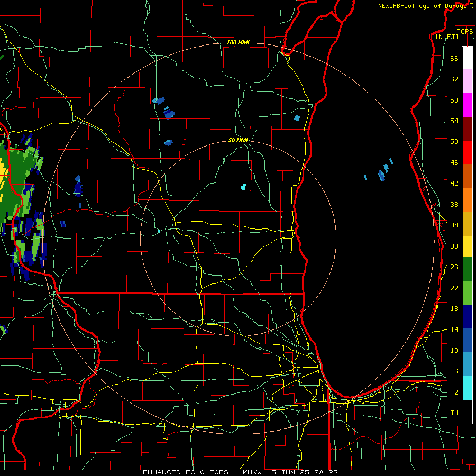Viewport: 476px width, 476px height.
Task: Click the white swatch on the tops scale
Action: tap(467, 58)
